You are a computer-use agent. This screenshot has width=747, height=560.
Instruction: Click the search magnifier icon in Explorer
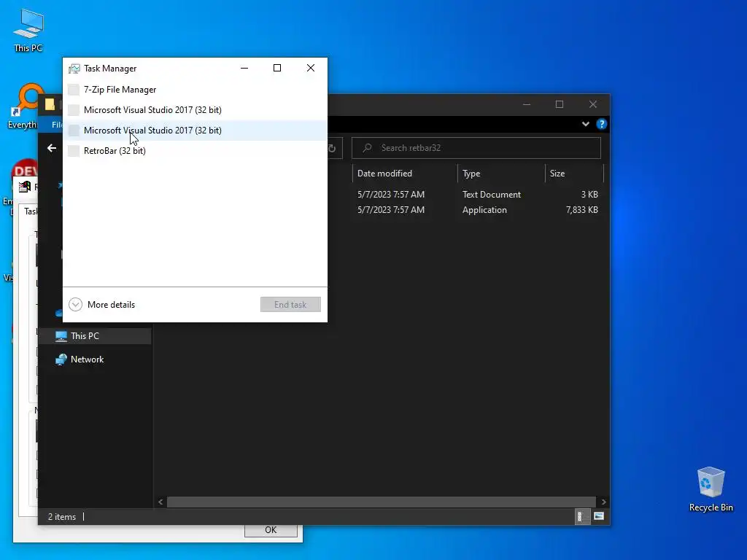368,148
